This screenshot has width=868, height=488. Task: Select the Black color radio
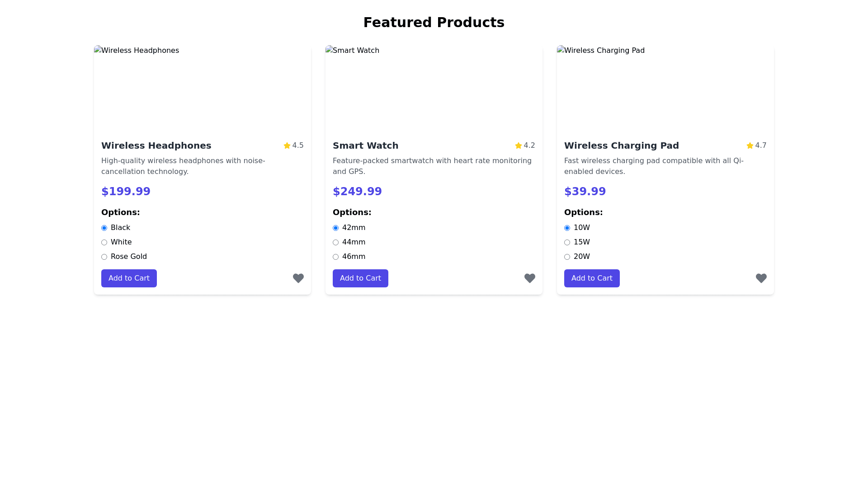tap(104, 228)
